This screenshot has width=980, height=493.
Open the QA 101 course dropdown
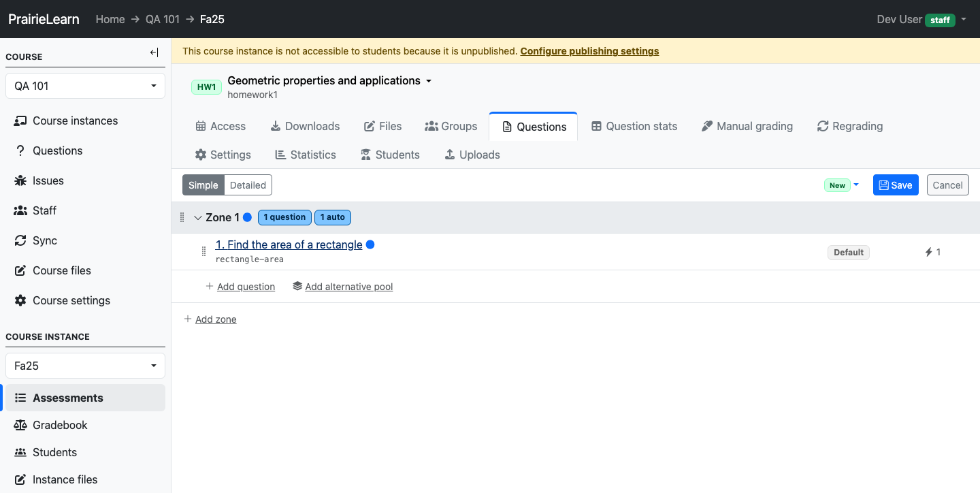pyautogui.click(x=85, y=86)
